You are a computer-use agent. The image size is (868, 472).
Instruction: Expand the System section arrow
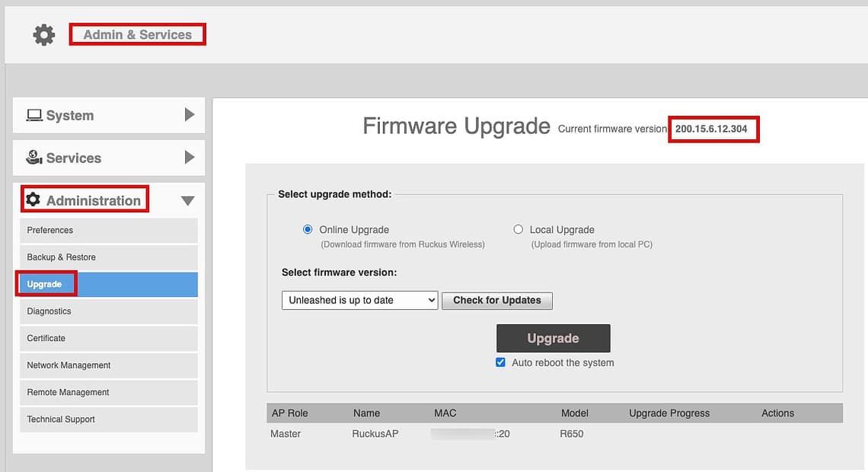point(190,115)
